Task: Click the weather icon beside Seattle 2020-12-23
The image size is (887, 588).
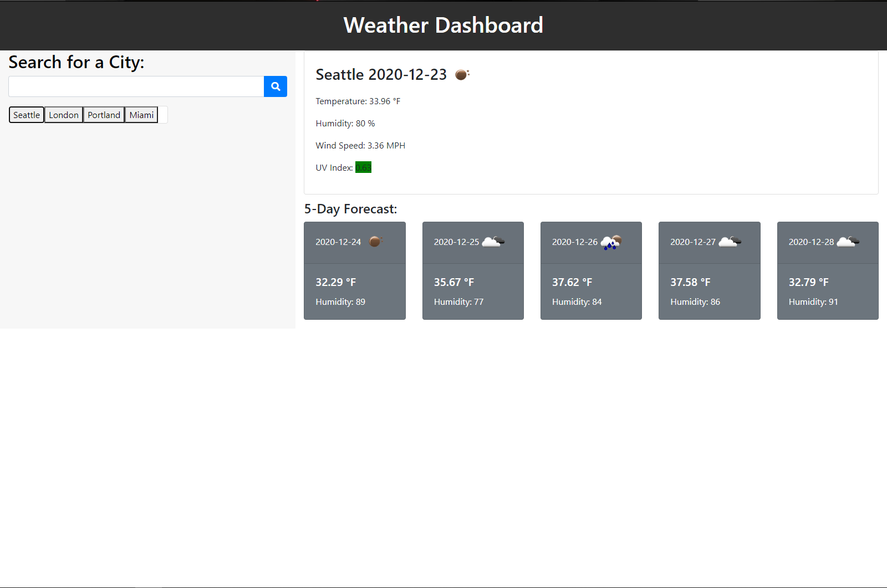Action: pos(462,75)
